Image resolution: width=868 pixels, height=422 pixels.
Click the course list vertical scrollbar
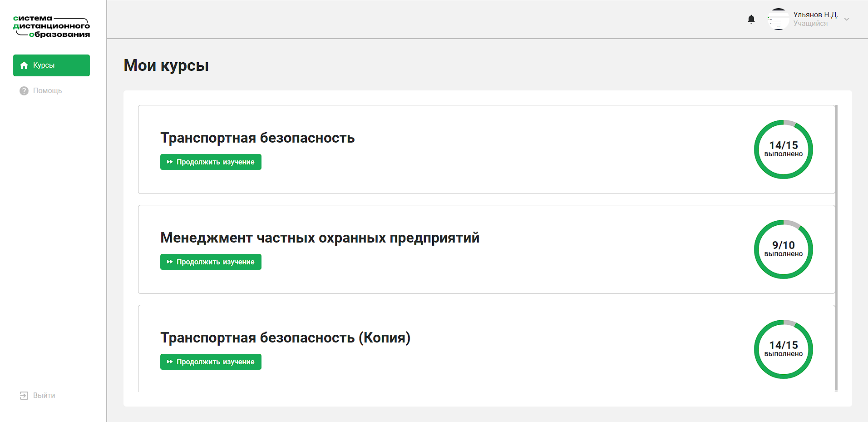tap(836, 248)
